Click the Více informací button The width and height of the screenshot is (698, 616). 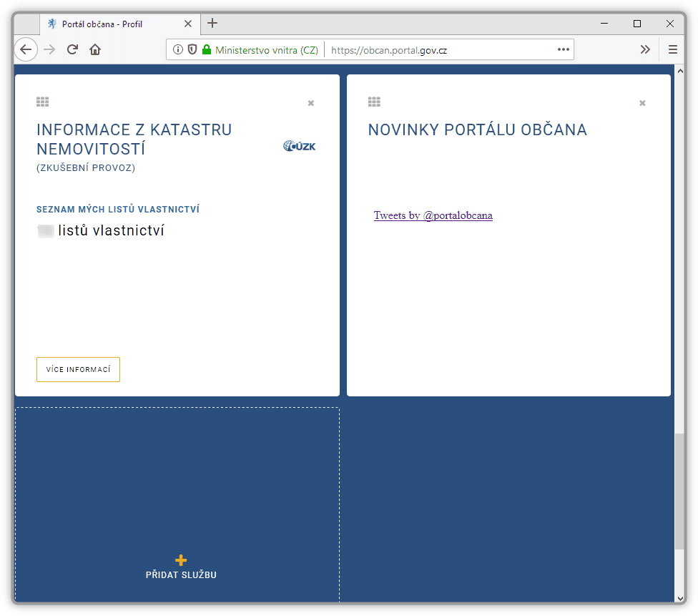(78, 370)
